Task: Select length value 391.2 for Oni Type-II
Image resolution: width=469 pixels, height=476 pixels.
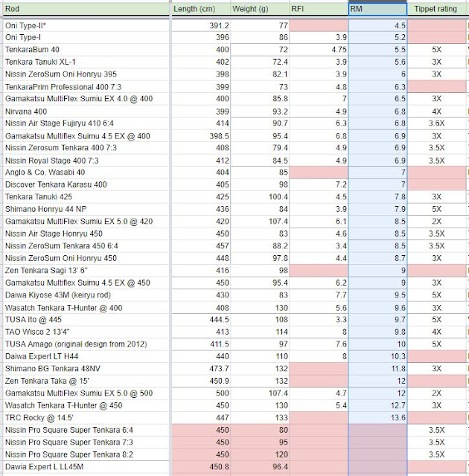Action: (x=201, y=25)
